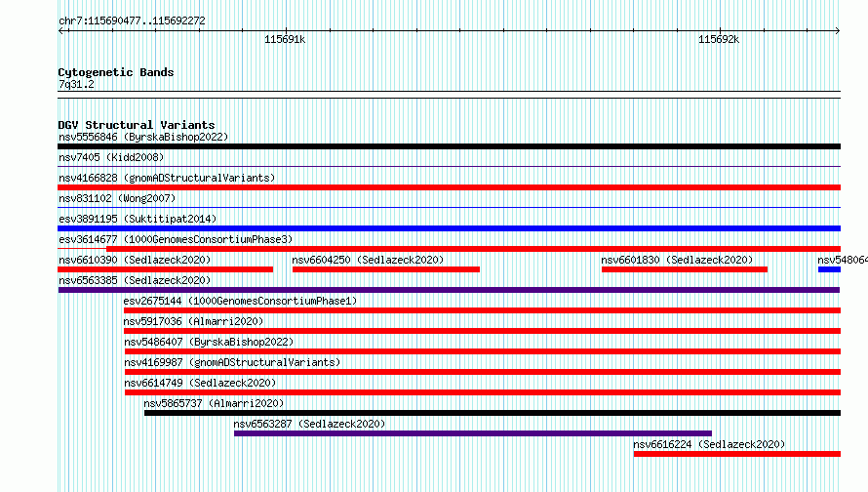Image resolution: width=868 pixels, height=492 pixels.
Task: Open the DGV Structural Variants track title
Action: (137, 125)
